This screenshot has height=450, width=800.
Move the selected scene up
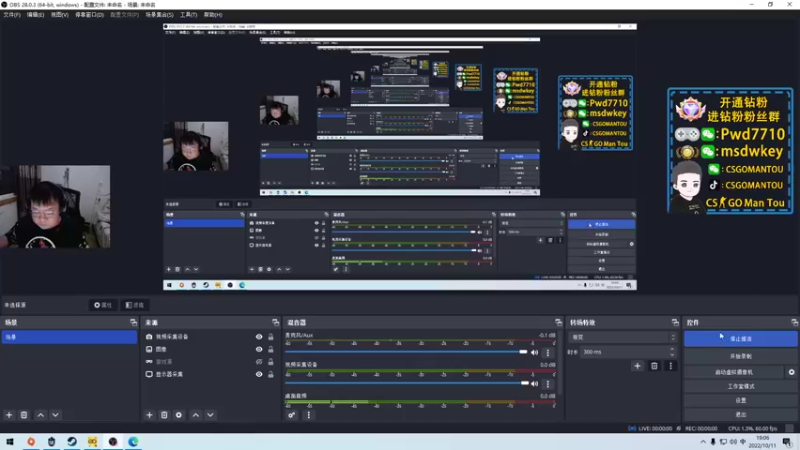(40, 415)
